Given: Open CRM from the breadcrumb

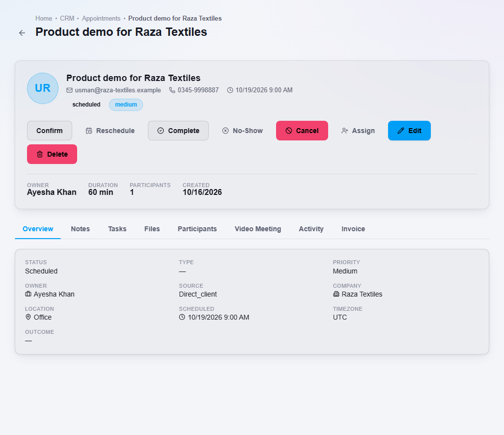Looking at the screenshot, I should point(67,19).
